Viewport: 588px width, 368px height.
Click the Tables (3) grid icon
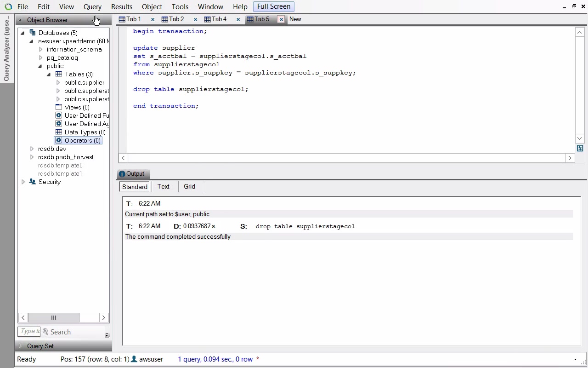coord(59,74)
